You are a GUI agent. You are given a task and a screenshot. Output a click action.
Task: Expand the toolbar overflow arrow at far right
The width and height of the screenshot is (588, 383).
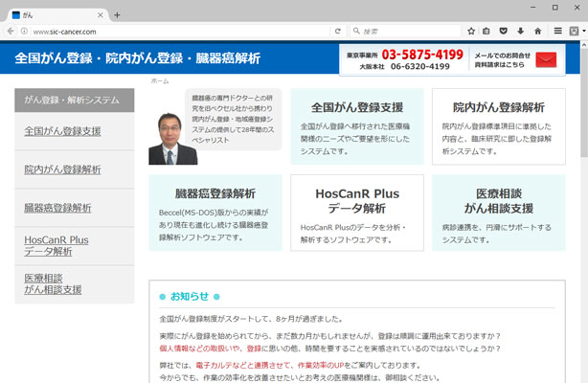584,32
